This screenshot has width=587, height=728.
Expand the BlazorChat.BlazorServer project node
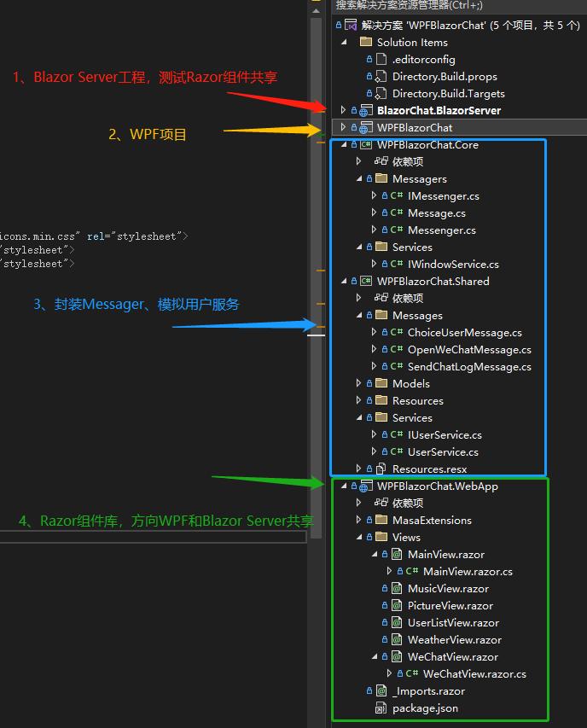[x=344, y=111]
